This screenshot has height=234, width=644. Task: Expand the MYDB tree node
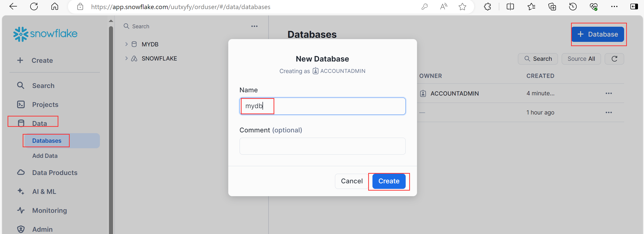point(126,44)
